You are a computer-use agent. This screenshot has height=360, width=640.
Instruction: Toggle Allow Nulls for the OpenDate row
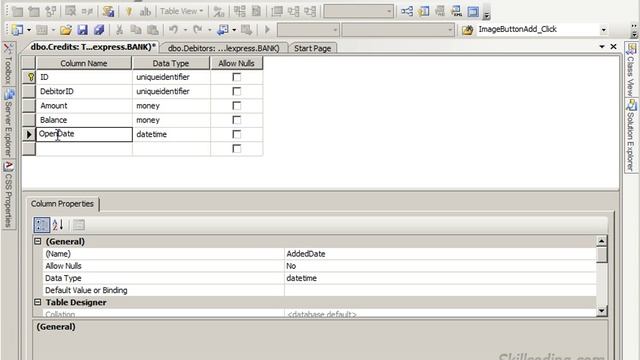tap(236, 134)
